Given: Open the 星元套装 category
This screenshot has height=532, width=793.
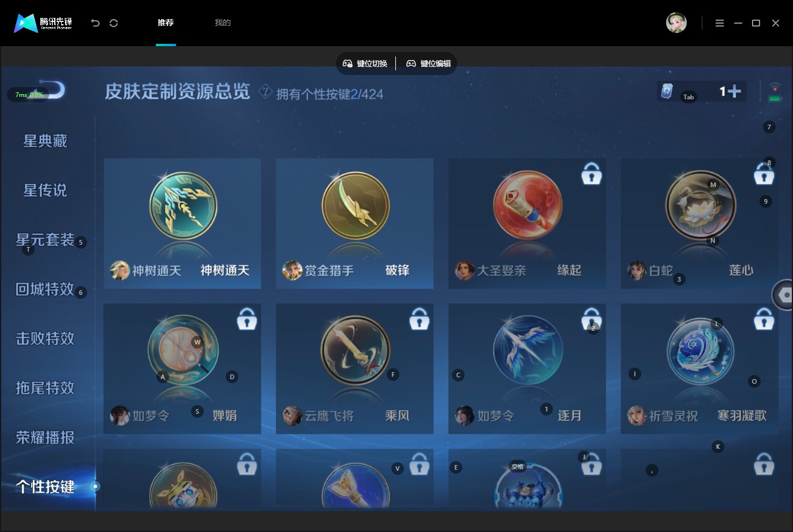Looking at the screenshot, I should click(45, 240).
